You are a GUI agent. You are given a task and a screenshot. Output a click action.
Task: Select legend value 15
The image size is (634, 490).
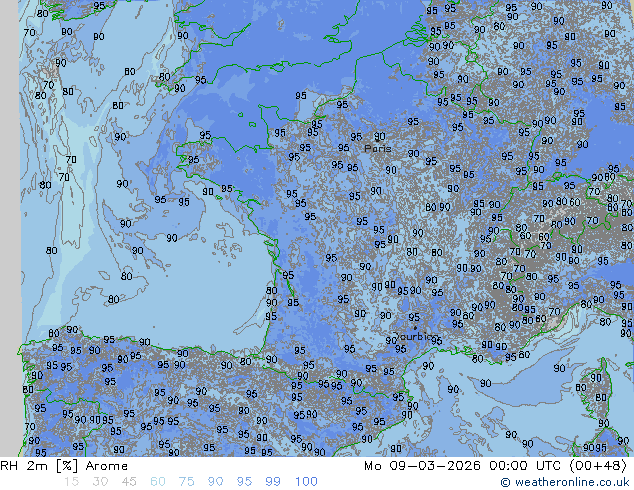click(72, 482)
